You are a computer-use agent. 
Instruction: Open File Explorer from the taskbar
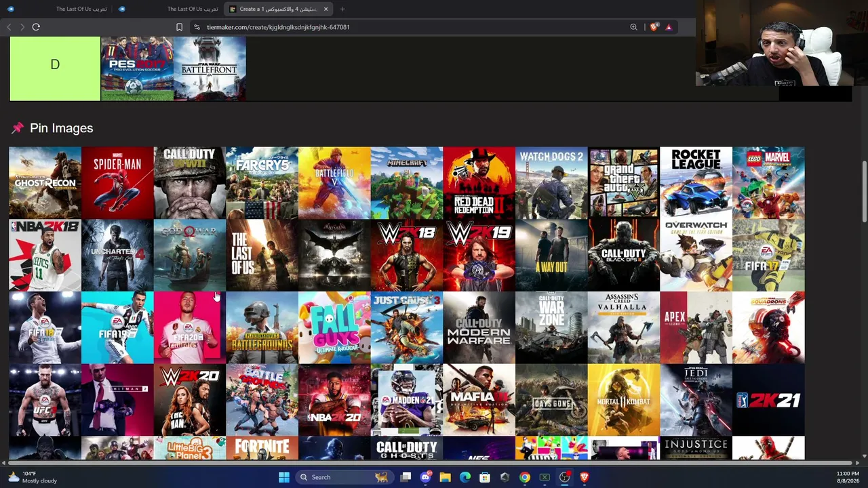pyautogui.click(x=445, y=477)
